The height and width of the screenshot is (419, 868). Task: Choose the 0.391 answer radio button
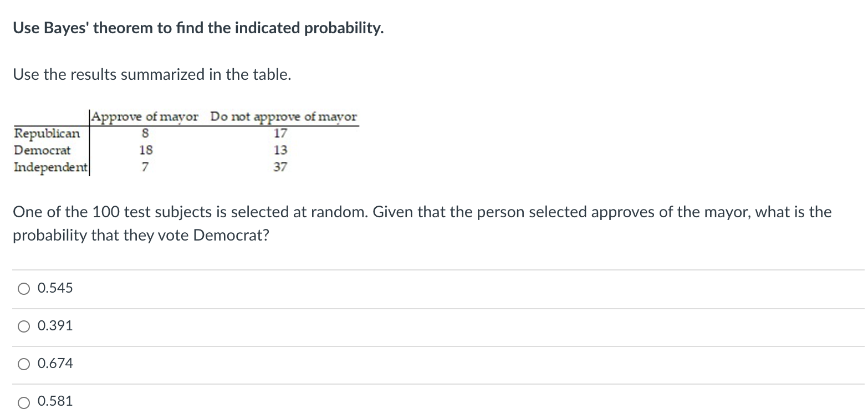click(23, 326)
